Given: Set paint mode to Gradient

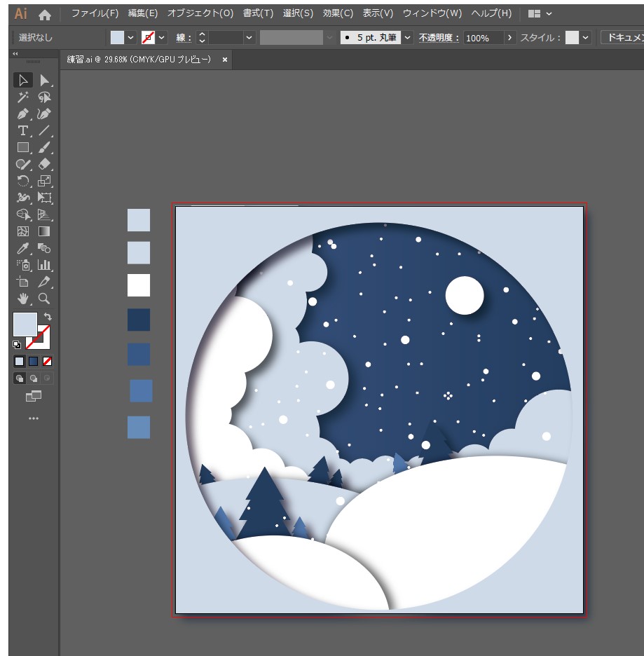Looking at the screenshot, I should (x=34, y=361).
